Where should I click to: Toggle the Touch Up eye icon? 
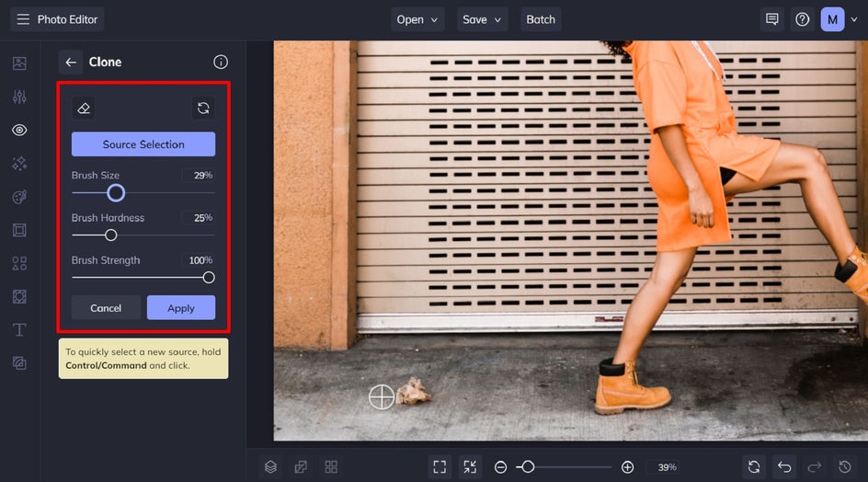[x=19, y=131]
